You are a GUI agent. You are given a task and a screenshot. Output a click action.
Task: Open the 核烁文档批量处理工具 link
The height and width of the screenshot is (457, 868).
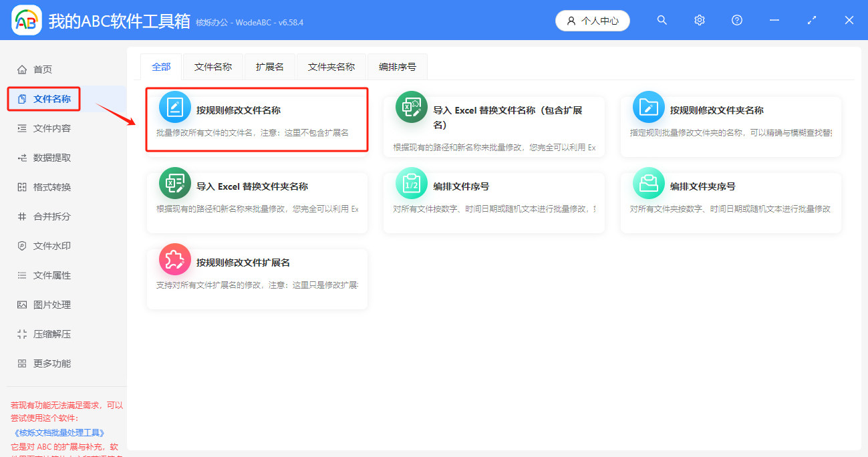pos(59,433)
